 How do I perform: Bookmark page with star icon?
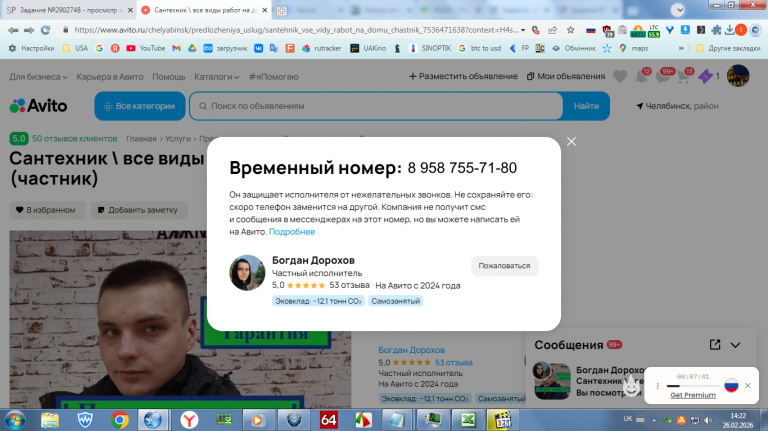point(571,30)
